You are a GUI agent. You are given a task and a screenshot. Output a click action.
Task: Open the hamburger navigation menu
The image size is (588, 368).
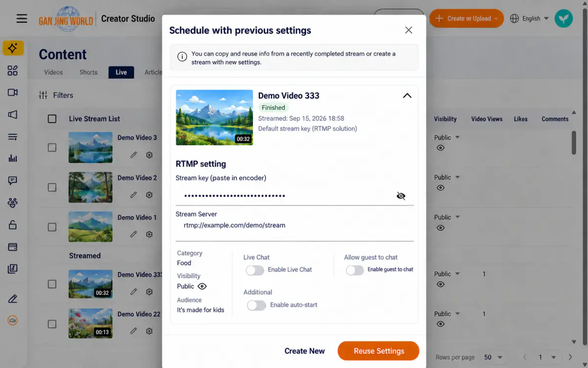pos(22,19)
